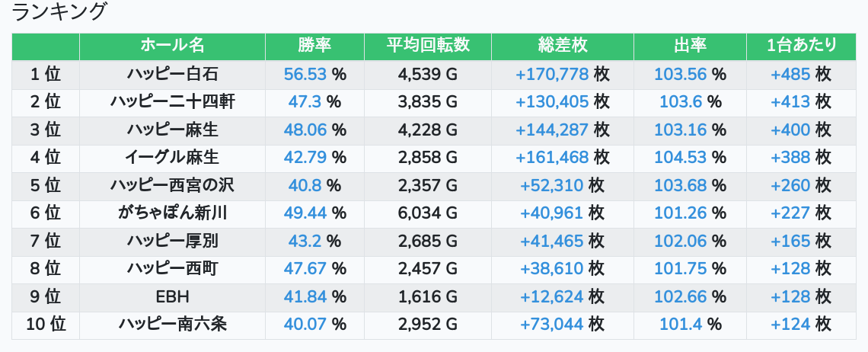Select the がちゃぽん新川 hall entry
This screenshot has width=868, height=352.
[x=172, y=213]
